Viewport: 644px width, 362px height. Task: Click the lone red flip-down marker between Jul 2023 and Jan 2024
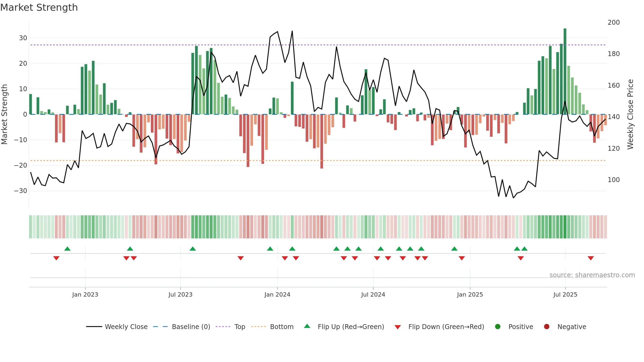(x=240, y=258)
